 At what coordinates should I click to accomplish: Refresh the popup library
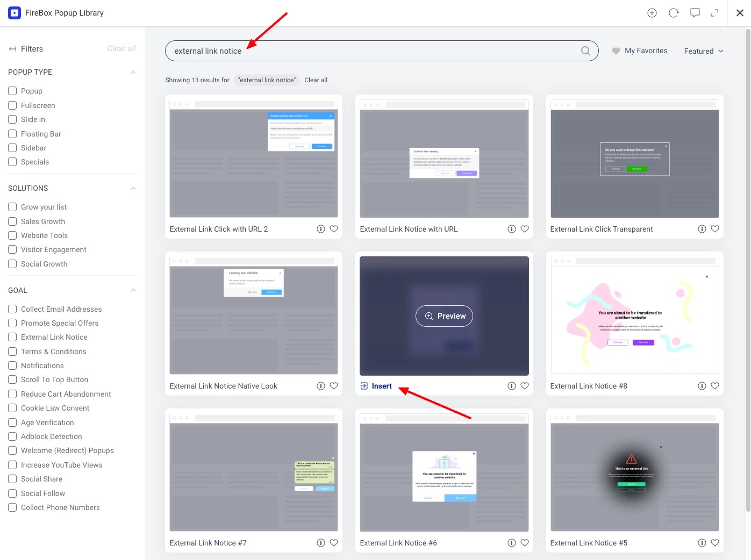coord(673,12)
